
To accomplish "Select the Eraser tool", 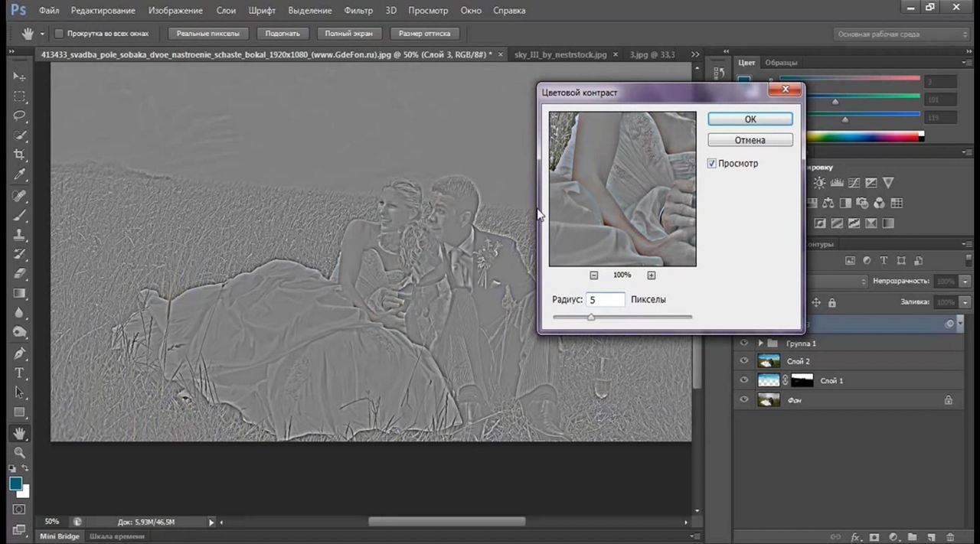I will pos(19,274).
